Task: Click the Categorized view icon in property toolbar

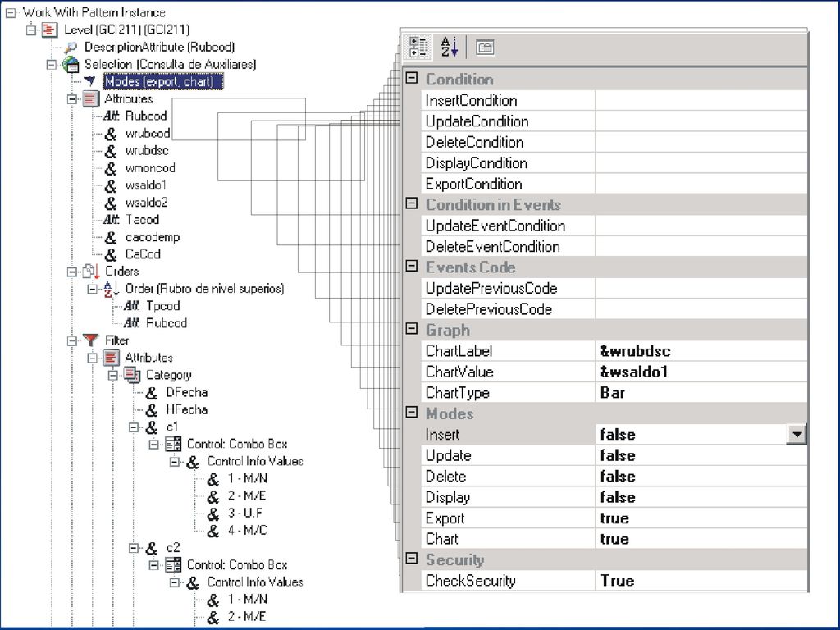Action: click(418, 47)
